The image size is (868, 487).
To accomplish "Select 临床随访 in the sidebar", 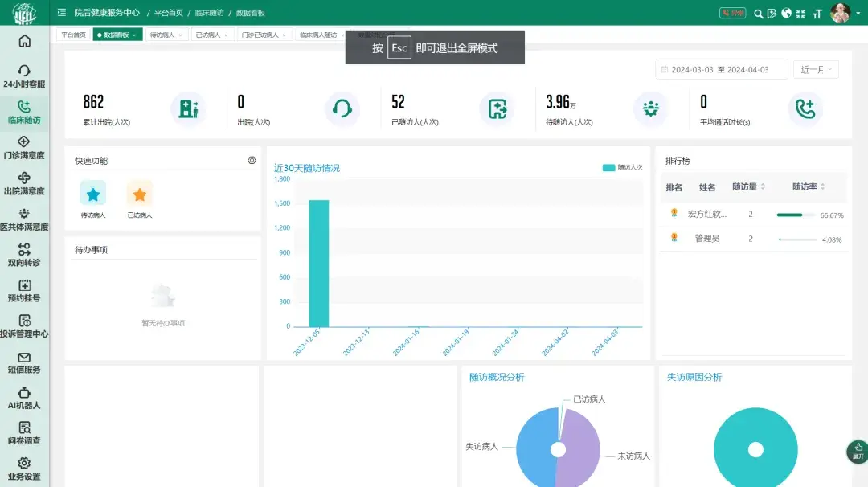I will [x=24, y=113].
